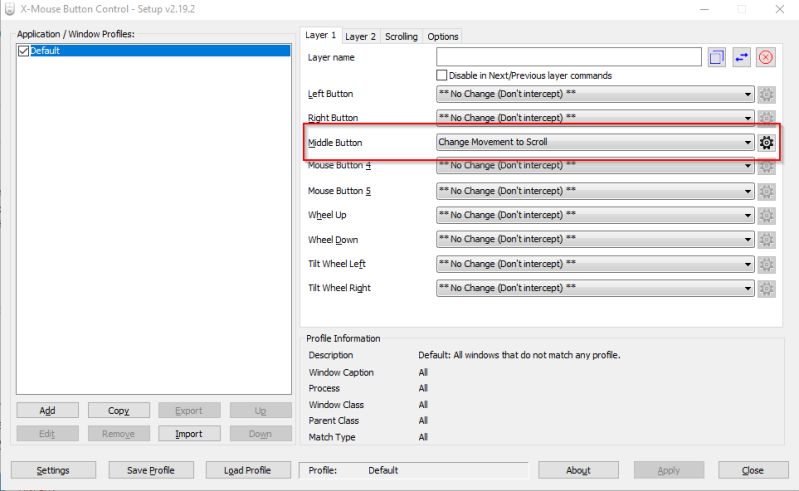Image resolution: width=799 pixels, height=491 pixels.
Task: Click the gear icon for Wheel Down
Action: tap(766, 239)
